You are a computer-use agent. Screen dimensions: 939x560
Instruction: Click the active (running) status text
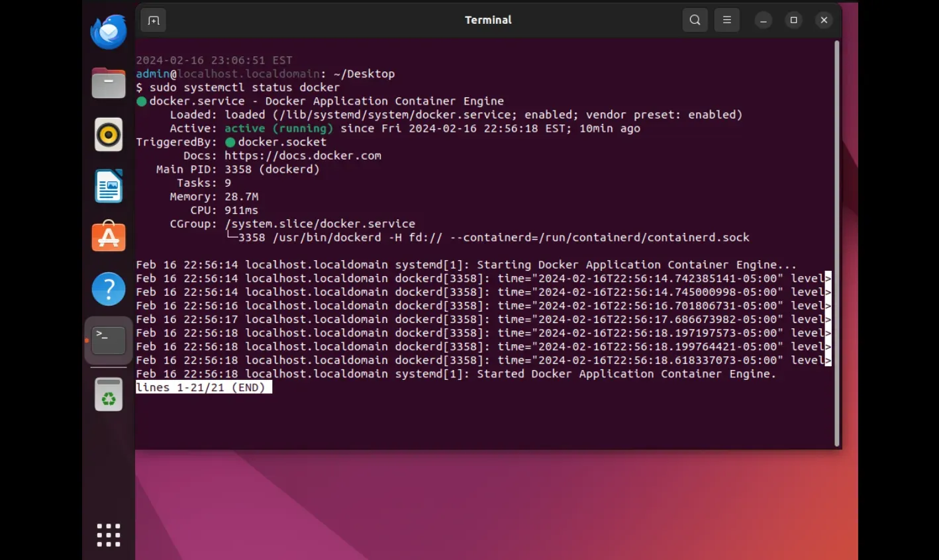[x=278, y=128]
